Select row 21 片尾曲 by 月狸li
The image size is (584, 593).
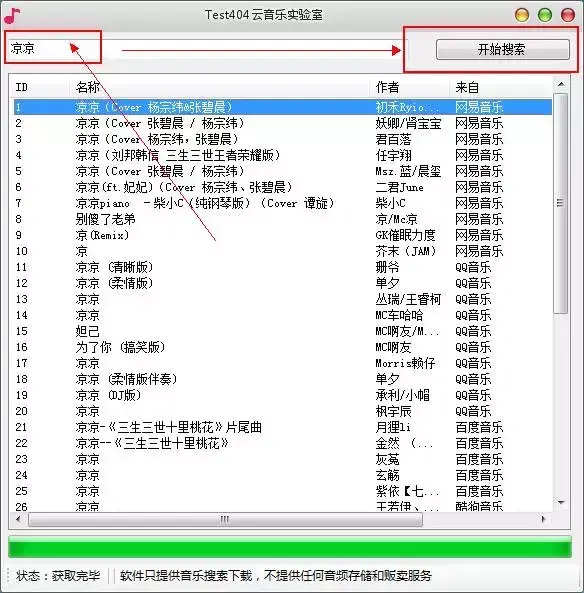click(x=283, y=427)
